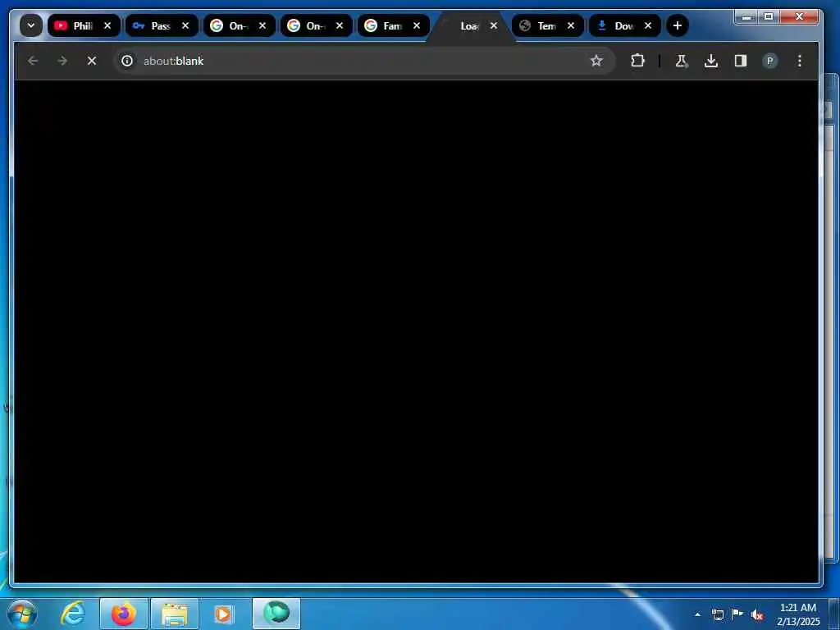Open network status tray icon

[x=717, y=614]
